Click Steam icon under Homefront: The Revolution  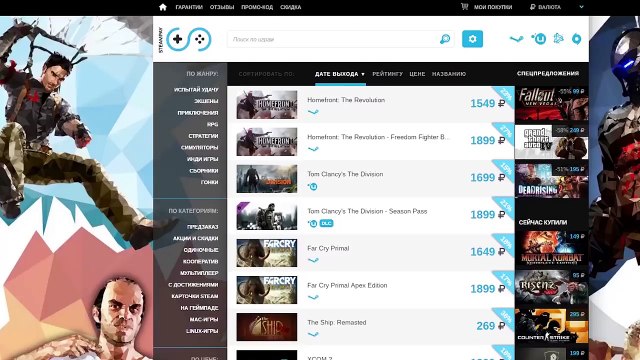(313, 112)
